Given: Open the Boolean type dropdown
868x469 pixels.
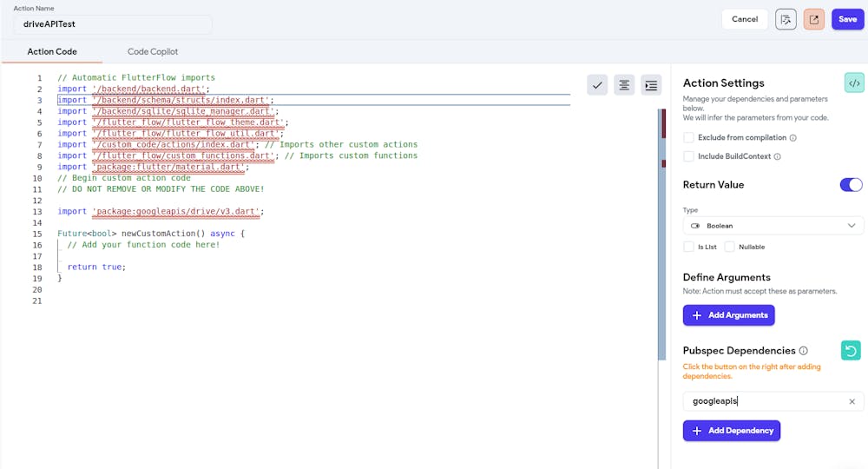Looking at the screenshot, I should (x=773, y=226).
